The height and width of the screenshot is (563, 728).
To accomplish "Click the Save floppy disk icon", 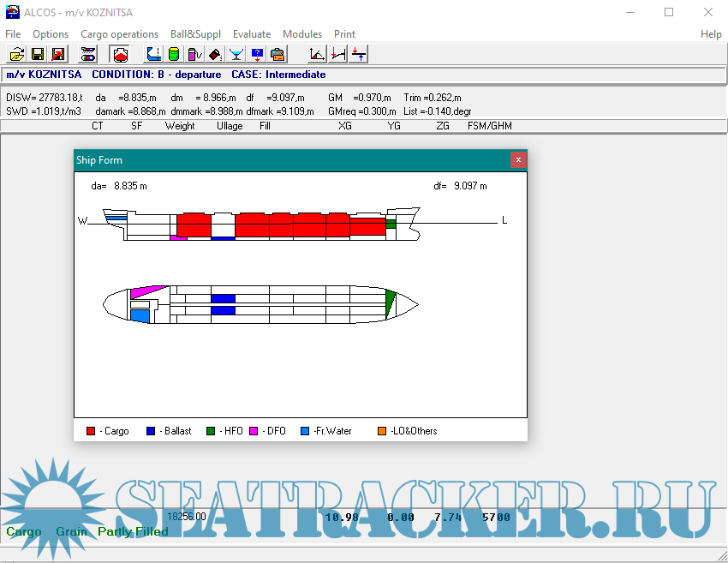I will click(x=38, y=54).
